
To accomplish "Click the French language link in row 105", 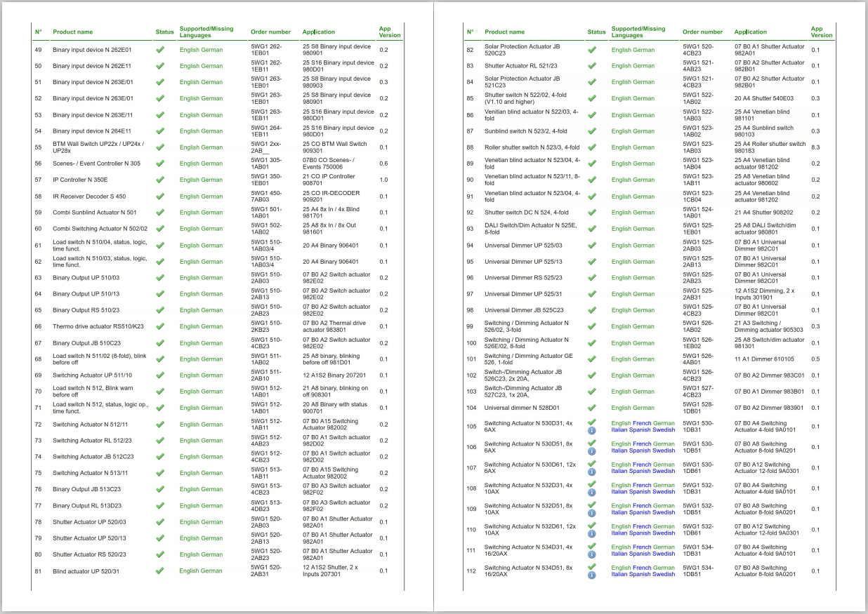I will coord(642,424).
